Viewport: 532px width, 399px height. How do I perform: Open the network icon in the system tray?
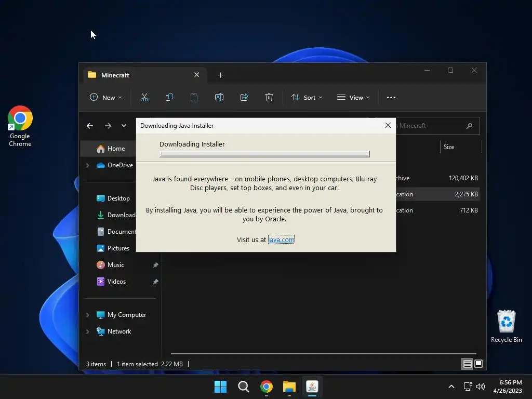pyautogui.click(x=468, y=387)
